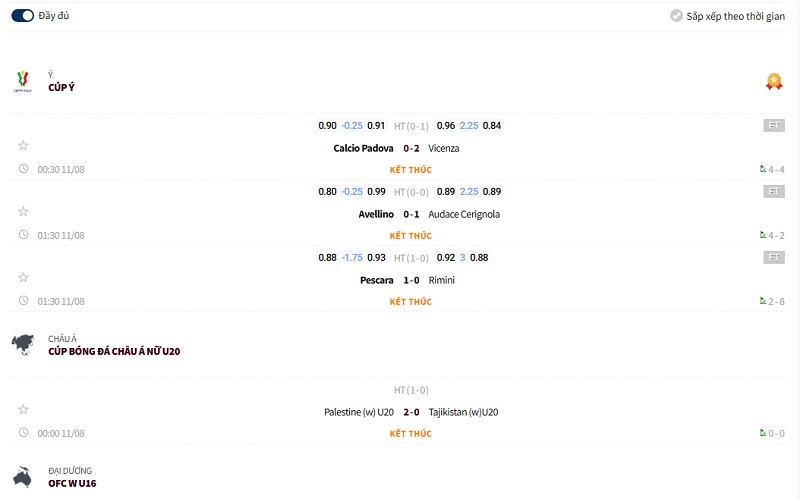Star the Pescara vs Rimini match
This screenshot has width=800, height=500.
tap(23, 278)
